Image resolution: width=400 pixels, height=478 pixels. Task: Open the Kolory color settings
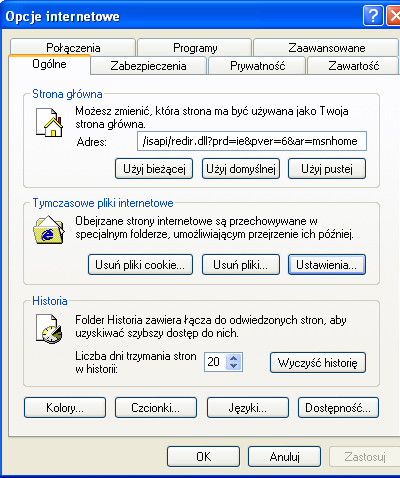coord(65,407)
